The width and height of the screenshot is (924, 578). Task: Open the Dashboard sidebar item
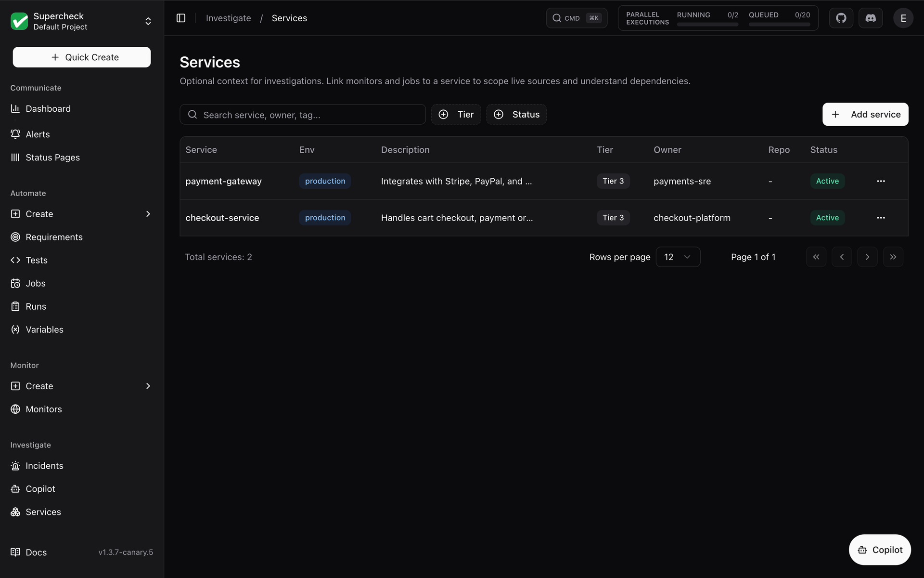pyautogui.click(x=81, y=109)
